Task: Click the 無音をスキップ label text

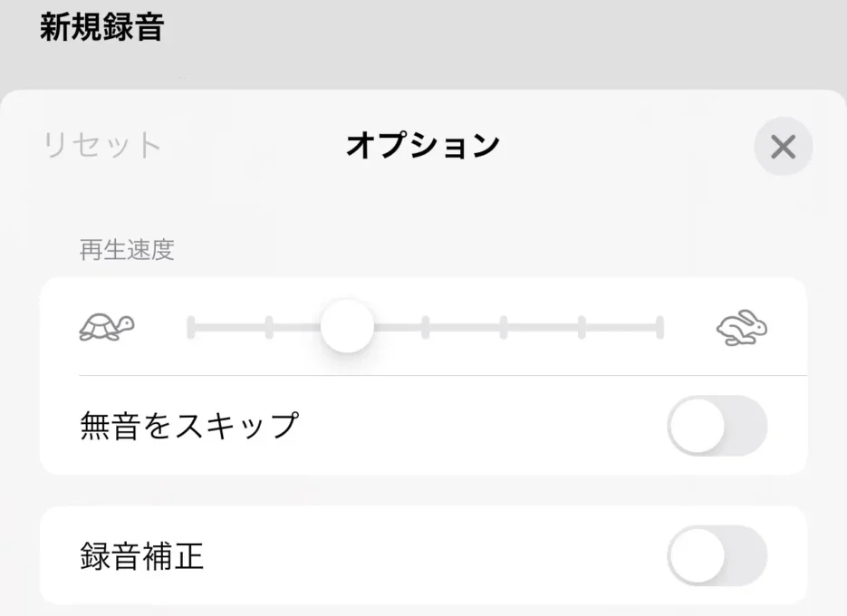Action: coord(189,425)
